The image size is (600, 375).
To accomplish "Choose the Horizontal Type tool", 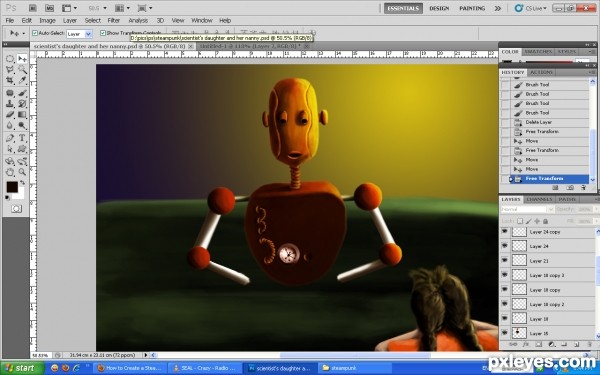I will click(22, 138).
